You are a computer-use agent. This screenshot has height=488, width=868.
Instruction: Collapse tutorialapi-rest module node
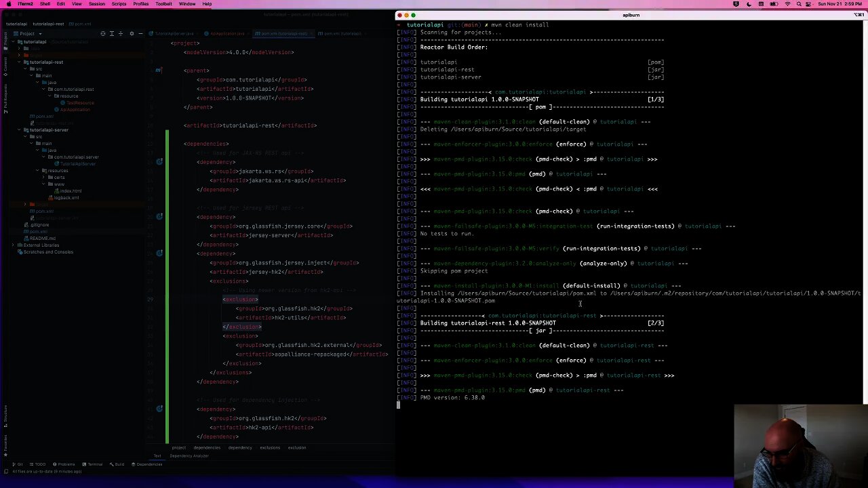point(20,62)
